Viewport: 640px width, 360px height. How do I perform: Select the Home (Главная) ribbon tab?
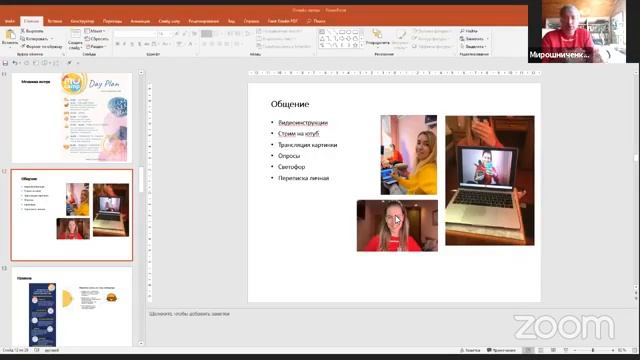click(x=31, y=21)
